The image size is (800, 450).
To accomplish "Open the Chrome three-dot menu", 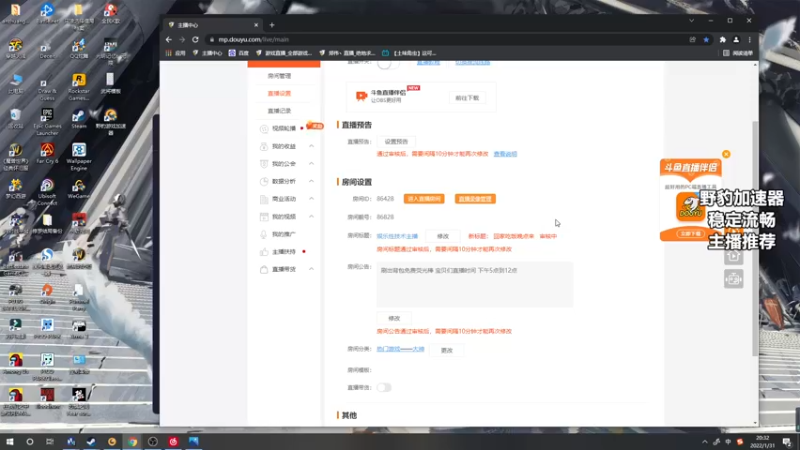I will [x=749, y=40].
